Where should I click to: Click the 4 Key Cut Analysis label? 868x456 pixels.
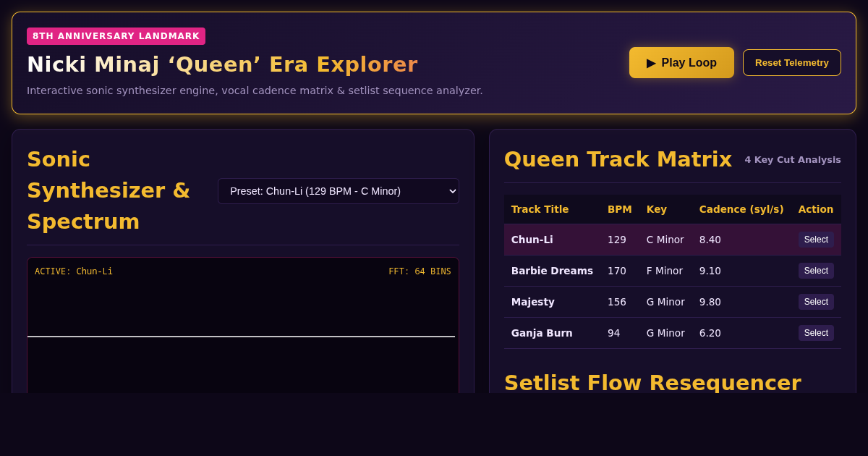[x=793, y=160]
